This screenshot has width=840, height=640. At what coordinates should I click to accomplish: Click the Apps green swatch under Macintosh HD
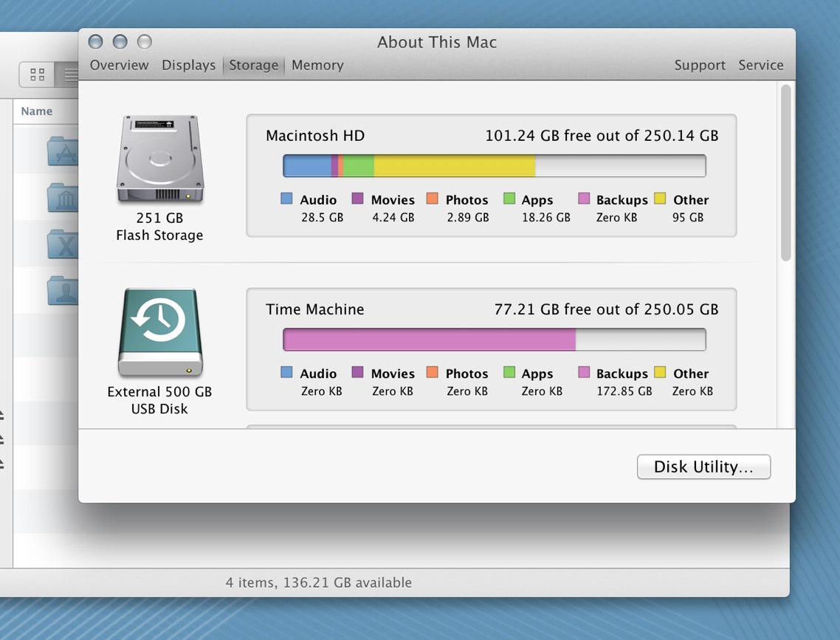[x=509, y=199]
